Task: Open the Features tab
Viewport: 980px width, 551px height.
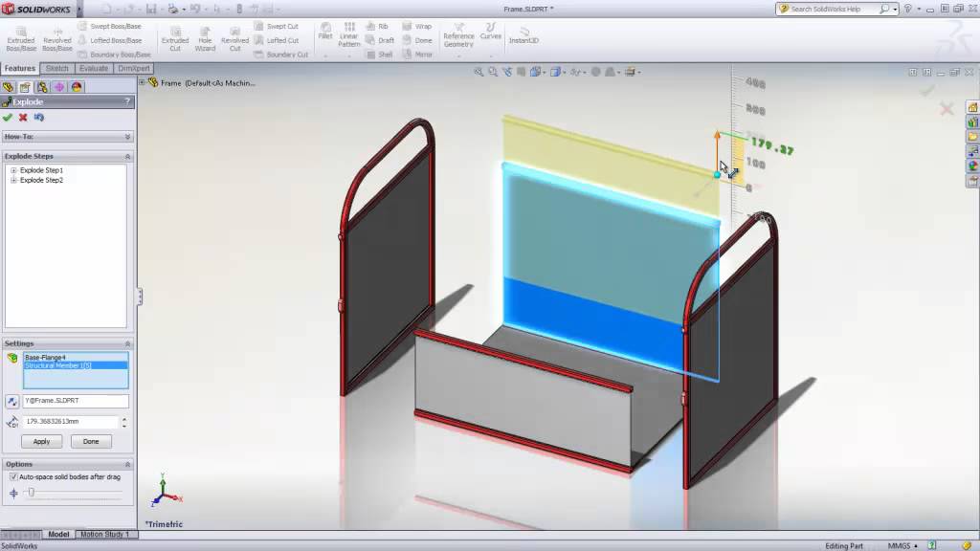Action: coord(20,68)
